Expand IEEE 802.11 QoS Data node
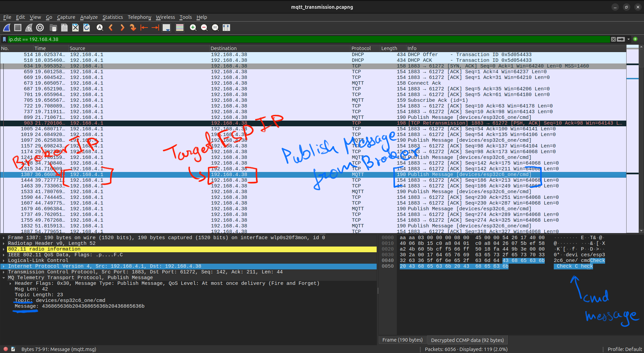The width and height of the screenshot is (644, 353). click(x=4, y=255)
